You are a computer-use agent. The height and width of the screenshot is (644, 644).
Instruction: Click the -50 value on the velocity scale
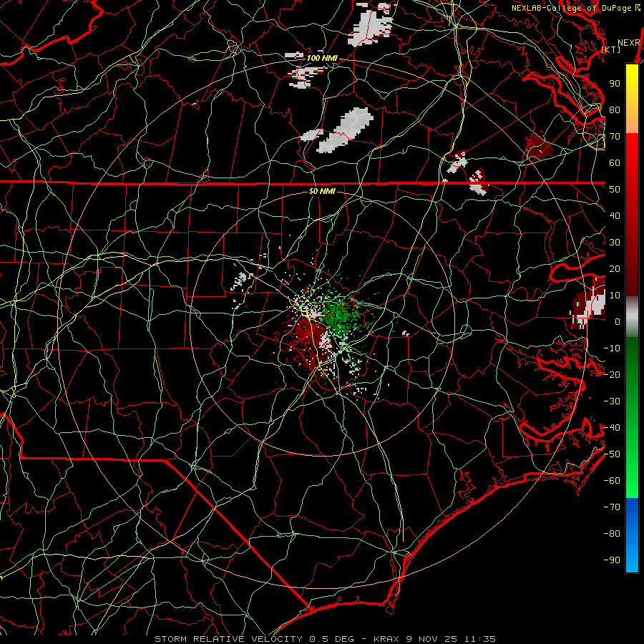coord(612,454)
